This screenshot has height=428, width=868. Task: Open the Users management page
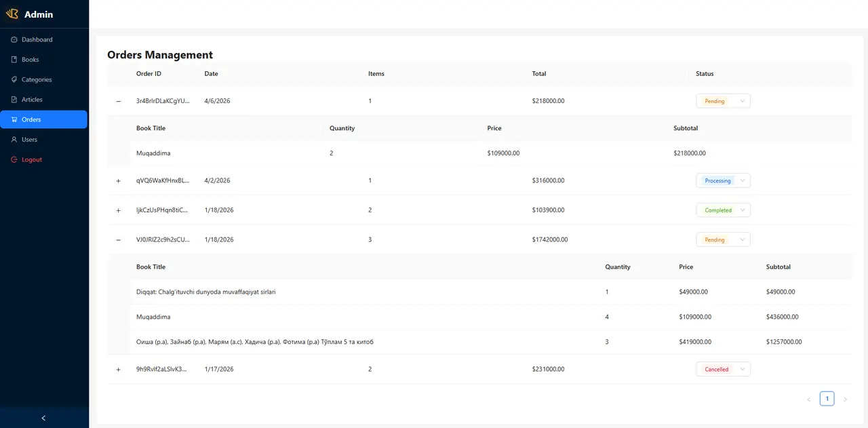click(x=44, y=140)
